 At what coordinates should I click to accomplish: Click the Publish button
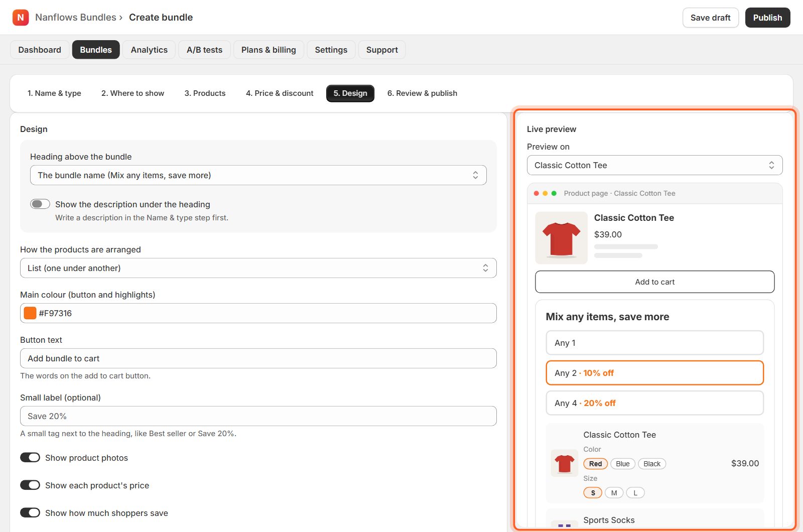coord(767,18)
